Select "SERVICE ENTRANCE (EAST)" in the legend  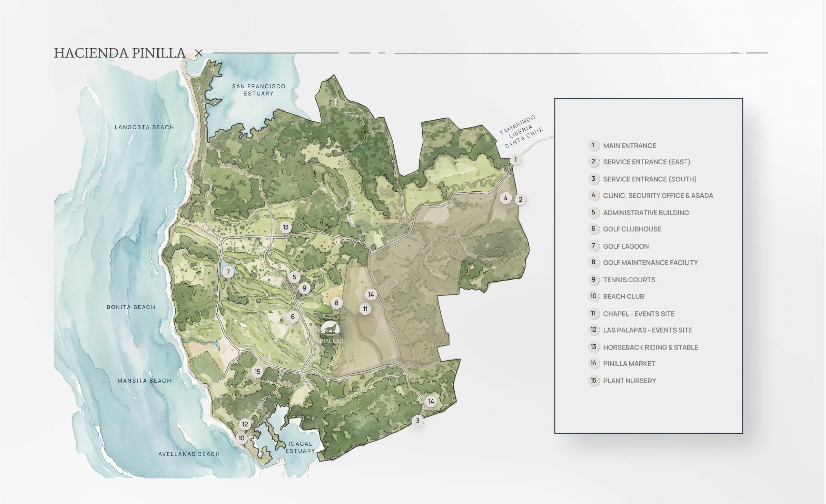coord(647,162)
